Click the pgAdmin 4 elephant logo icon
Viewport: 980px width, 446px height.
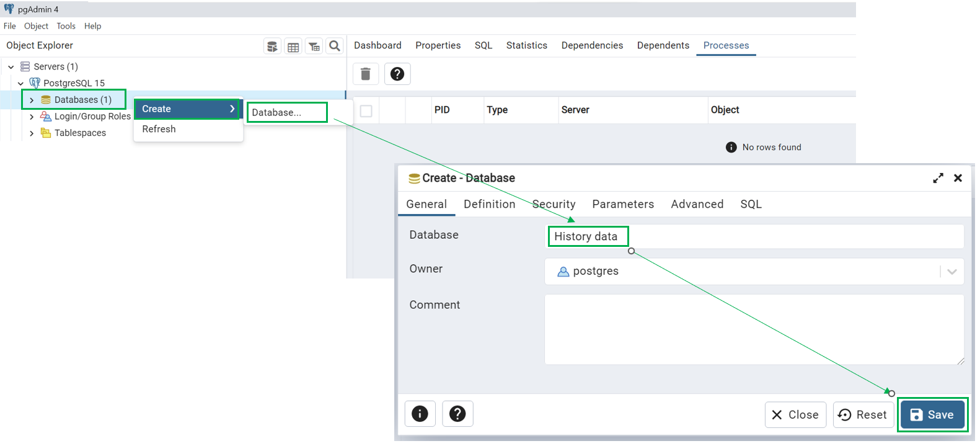tap(9, 9)
